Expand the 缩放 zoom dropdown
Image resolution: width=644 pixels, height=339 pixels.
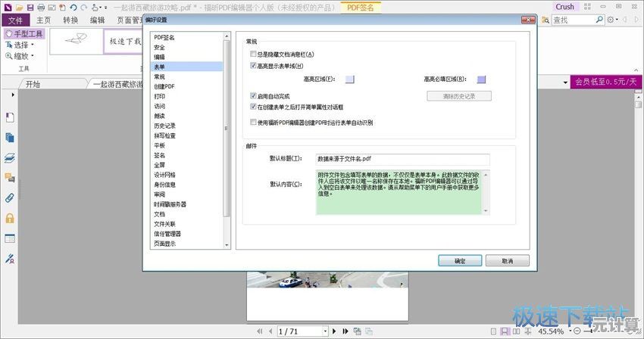click(x=34, y=55)
